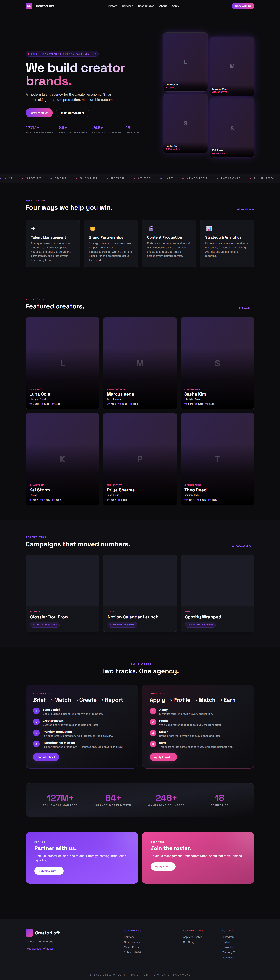Open the Spotify Wrapped case study
This screenshot has height=980, width=280.
217,594
